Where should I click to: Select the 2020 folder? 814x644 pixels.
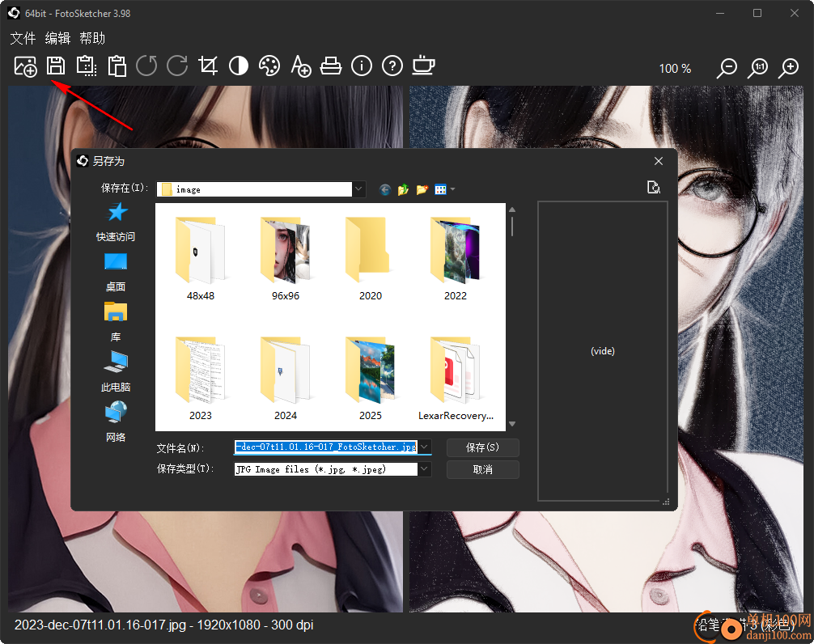point(371,259)
